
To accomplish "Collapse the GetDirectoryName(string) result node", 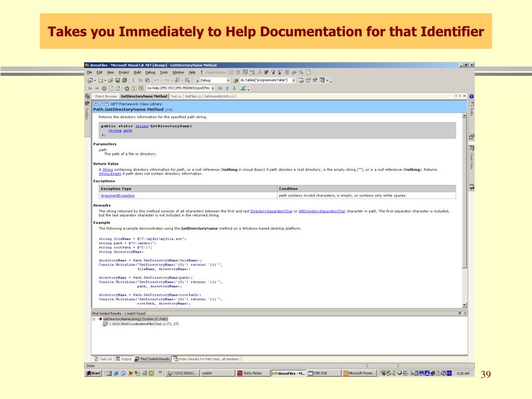I will (x=94, y=320).
